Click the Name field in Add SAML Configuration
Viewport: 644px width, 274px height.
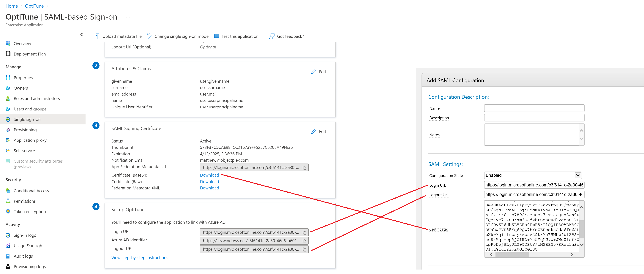534,108
